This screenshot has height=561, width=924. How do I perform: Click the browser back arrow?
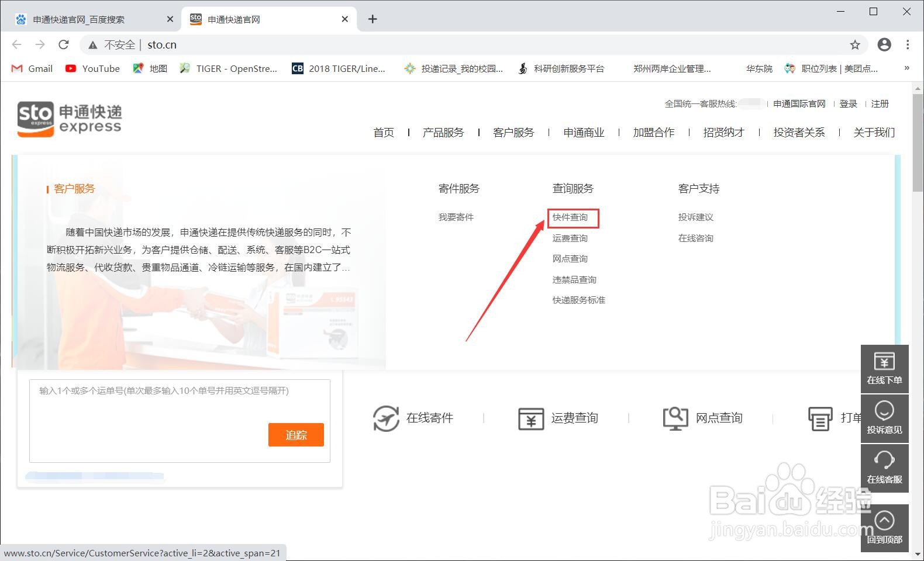[16, 44]
